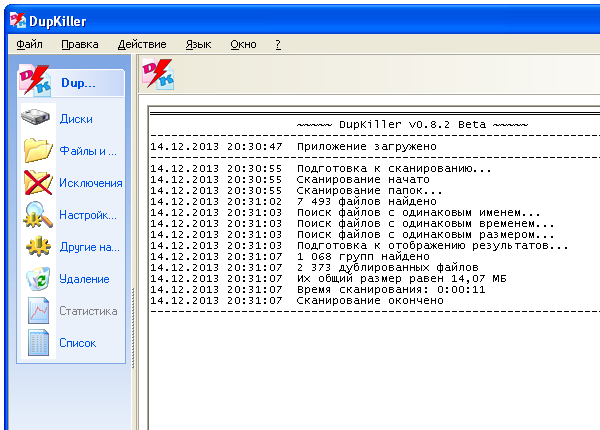Click the grid sheet icon for Список
600x430 pixels.
coord(38,343)
